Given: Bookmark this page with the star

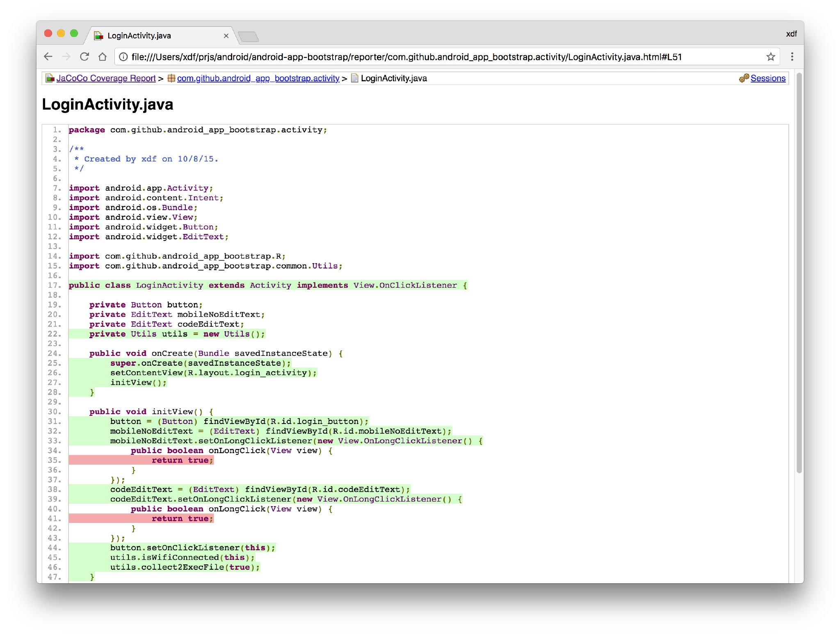Looking at the screenshot, I should click(x=770, y=57).
